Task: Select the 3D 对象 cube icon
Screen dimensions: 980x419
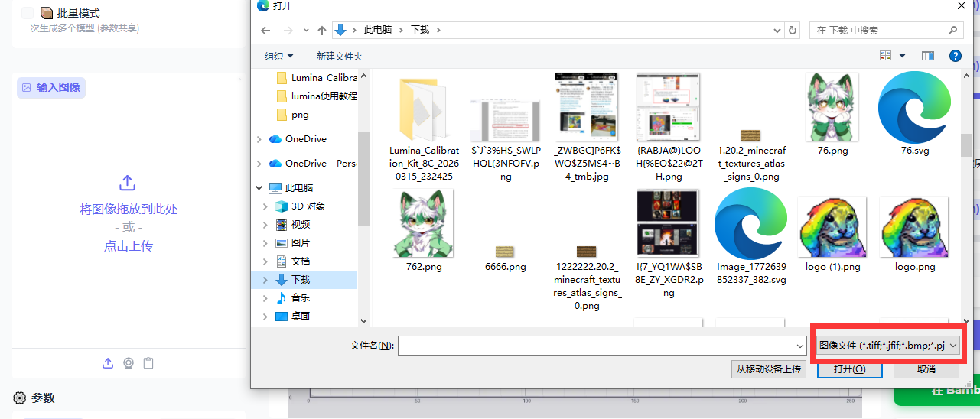Action: coord(282,206)
